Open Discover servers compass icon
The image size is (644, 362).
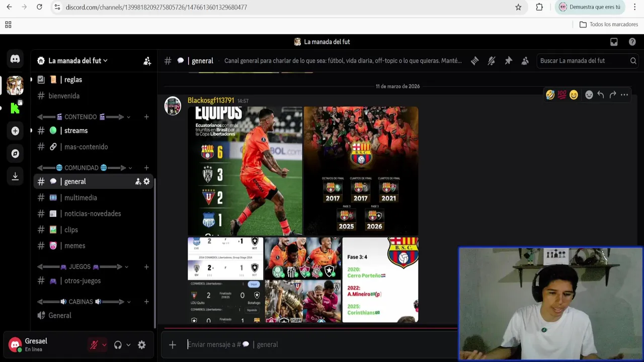point(15,153)
